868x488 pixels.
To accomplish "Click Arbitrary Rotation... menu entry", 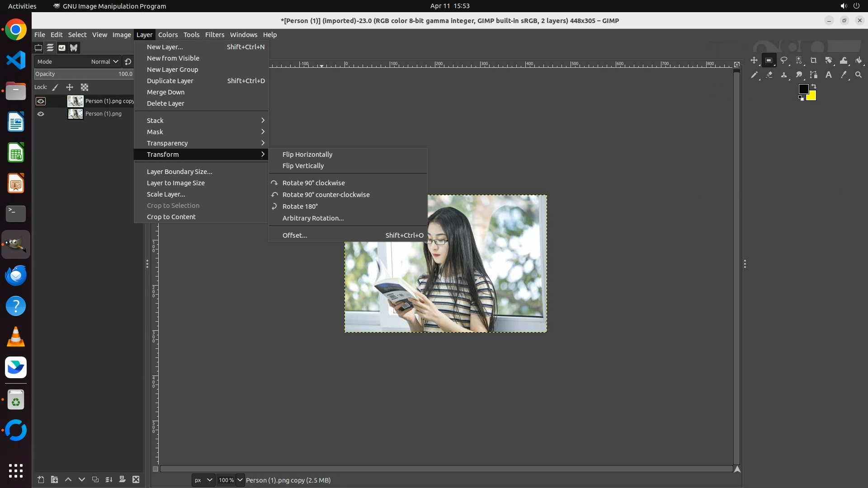I will 313,218.
